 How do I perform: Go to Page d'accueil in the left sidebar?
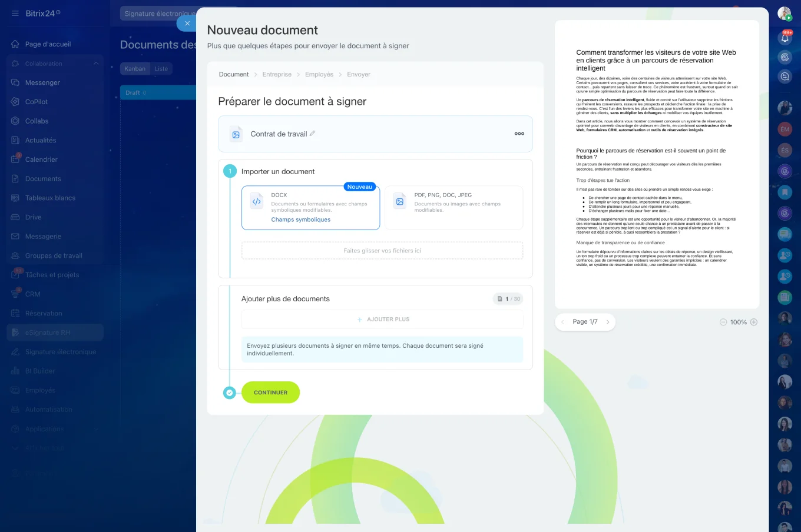pyautogui.click(x=48, y=44)
